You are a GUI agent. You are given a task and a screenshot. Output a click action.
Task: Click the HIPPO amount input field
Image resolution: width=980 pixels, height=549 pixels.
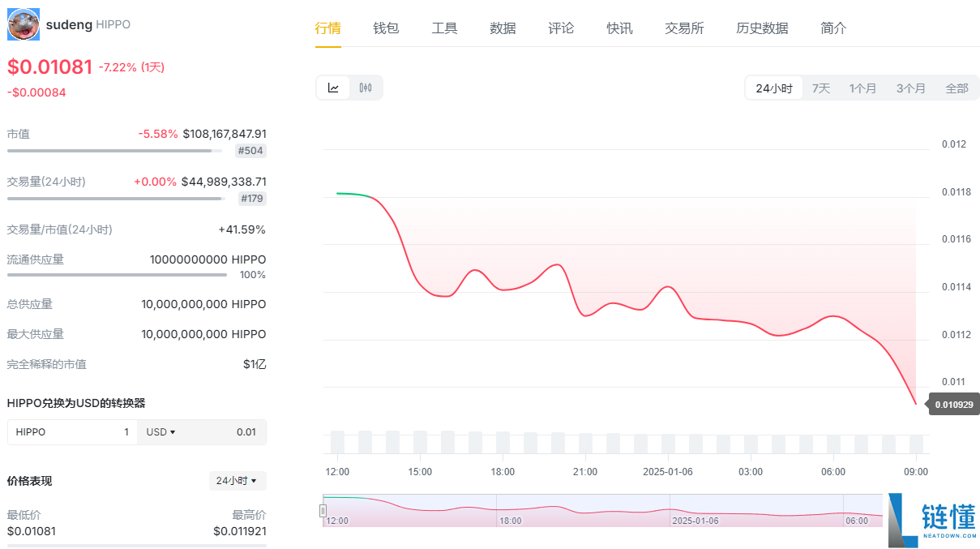[x=72, y=432]
